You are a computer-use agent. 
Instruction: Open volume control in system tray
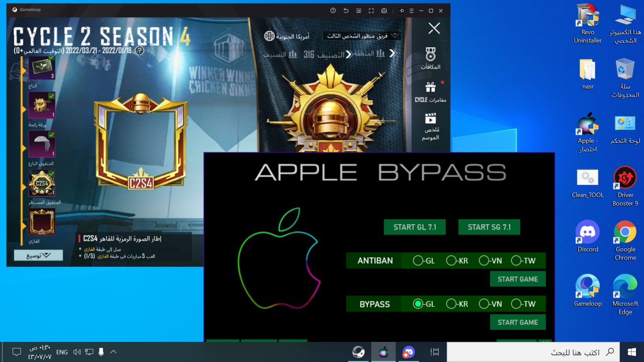click(x=77, y=352)
